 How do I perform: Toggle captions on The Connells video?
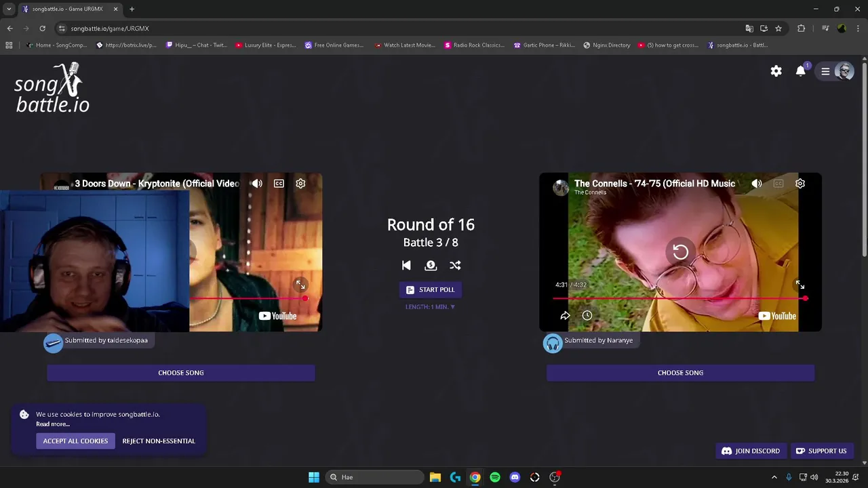778,184
